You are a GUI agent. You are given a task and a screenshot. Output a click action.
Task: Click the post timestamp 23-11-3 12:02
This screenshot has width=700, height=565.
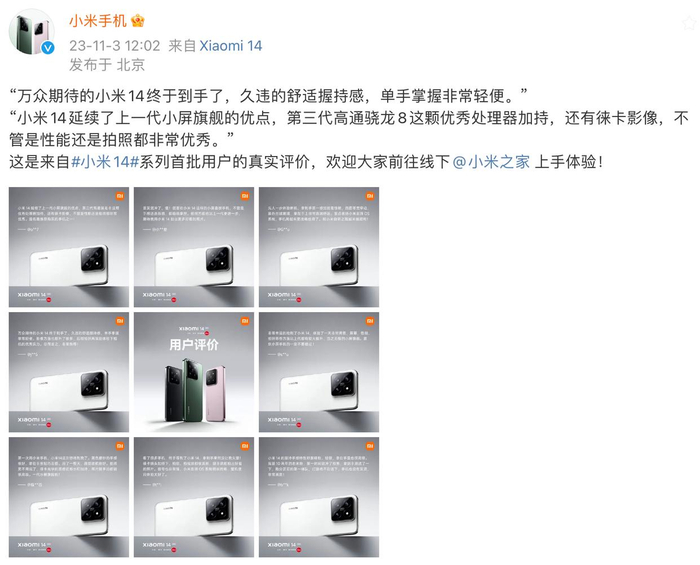tap(114, 46)
